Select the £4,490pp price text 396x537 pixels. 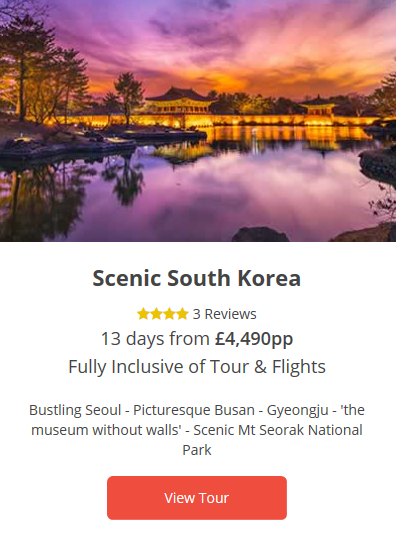pyautogui.click(x=254, y=339)
